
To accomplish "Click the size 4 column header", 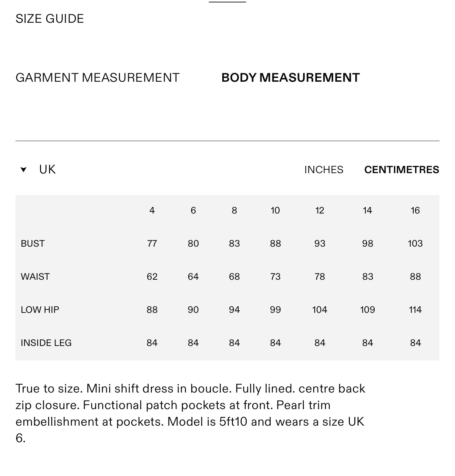I will [x=152, y=210].
